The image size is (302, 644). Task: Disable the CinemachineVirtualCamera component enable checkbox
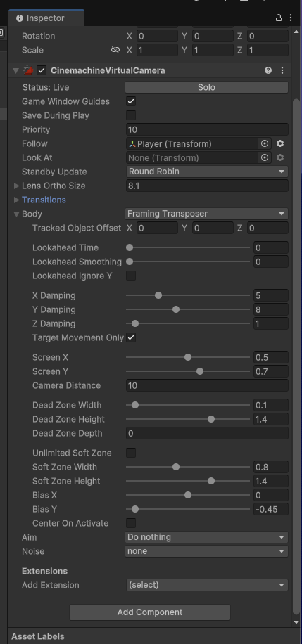pos(42,70)
